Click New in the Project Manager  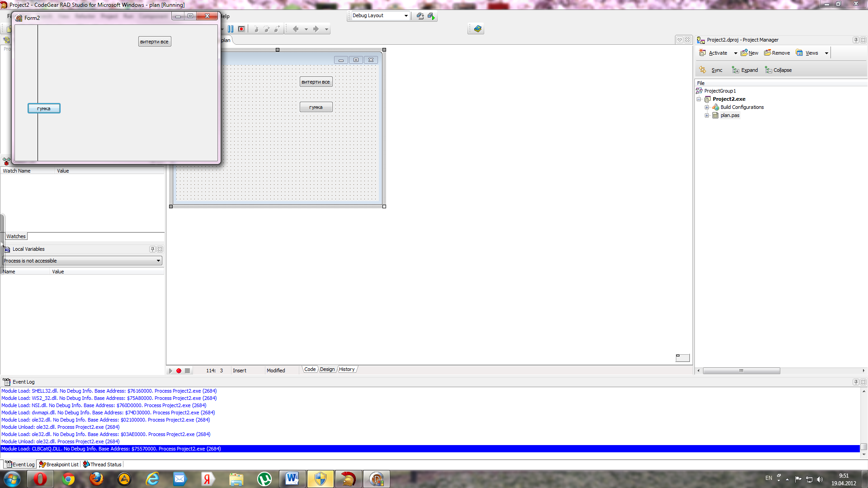pyautogui.click(x=750, y=53)
